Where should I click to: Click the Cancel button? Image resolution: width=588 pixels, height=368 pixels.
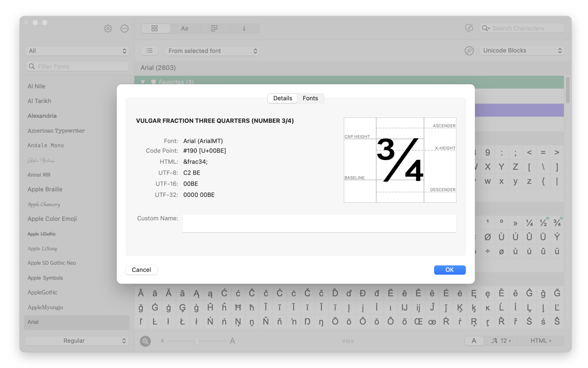click(141, 270)
